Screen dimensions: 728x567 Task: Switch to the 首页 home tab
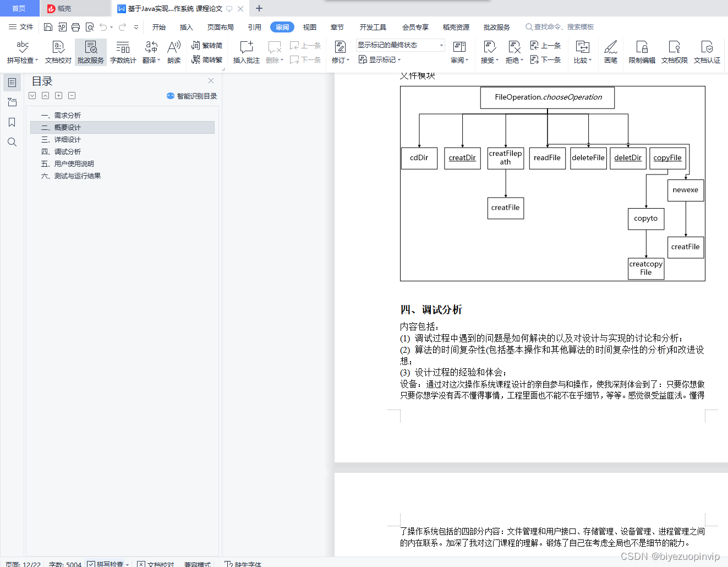pos(19,8)
